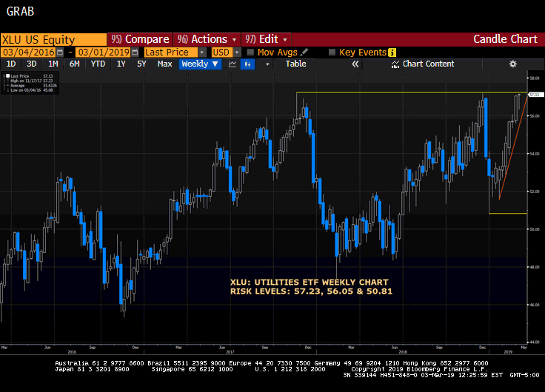Click the end date 03/01/2019 field

click(104, 53)
